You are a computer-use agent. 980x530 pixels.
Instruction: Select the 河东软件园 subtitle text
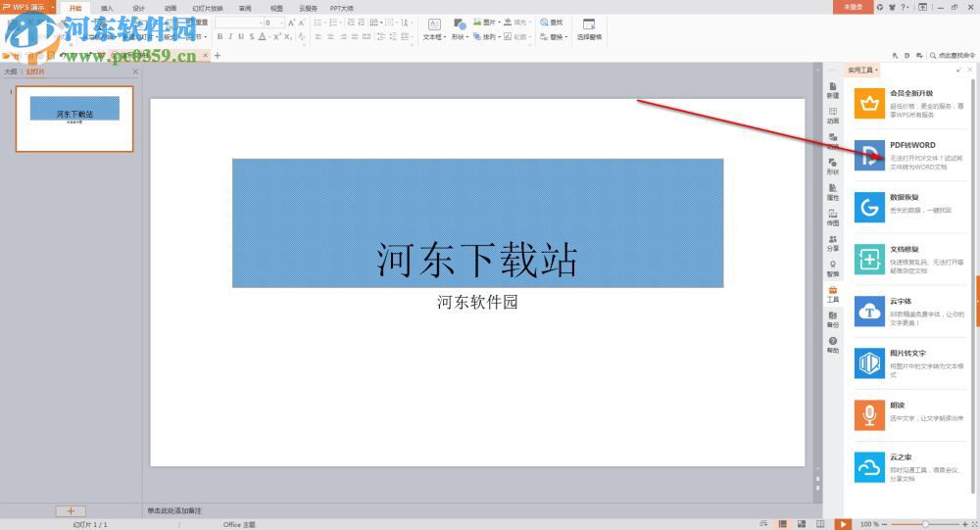tap(477, 303)
